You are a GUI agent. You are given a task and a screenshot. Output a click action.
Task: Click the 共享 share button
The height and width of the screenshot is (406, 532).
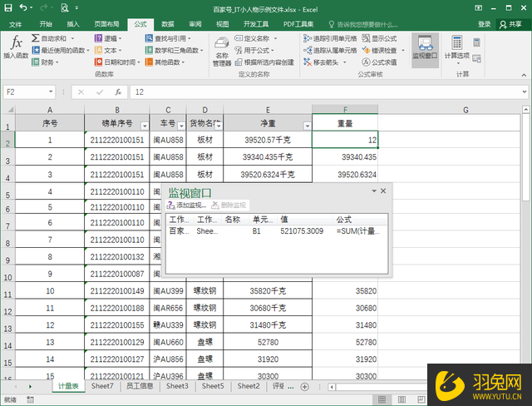pyautogui.click(x=512, y=24)
